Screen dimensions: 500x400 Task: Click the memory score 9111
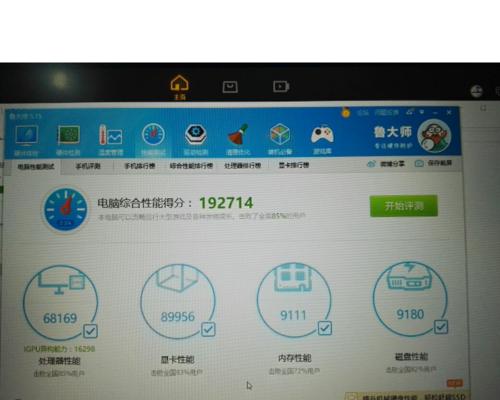click(x=293, y=315)
